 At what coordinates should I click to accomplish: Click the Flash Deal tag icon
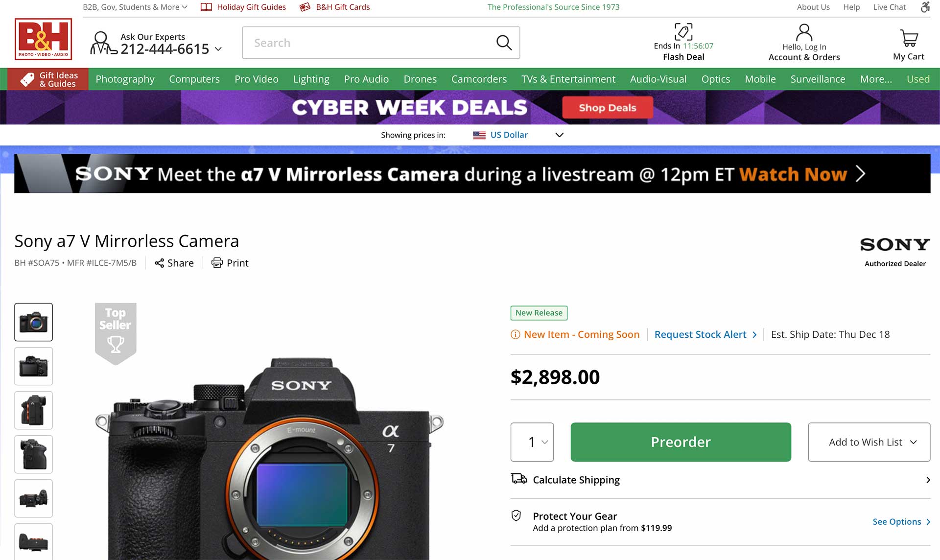[683, 32]
